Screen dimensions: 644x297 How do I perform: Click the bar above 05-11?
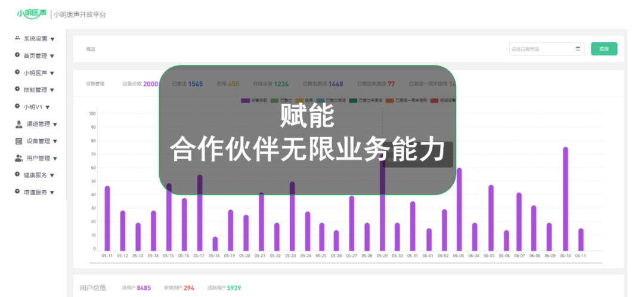(x=107, y=218)
